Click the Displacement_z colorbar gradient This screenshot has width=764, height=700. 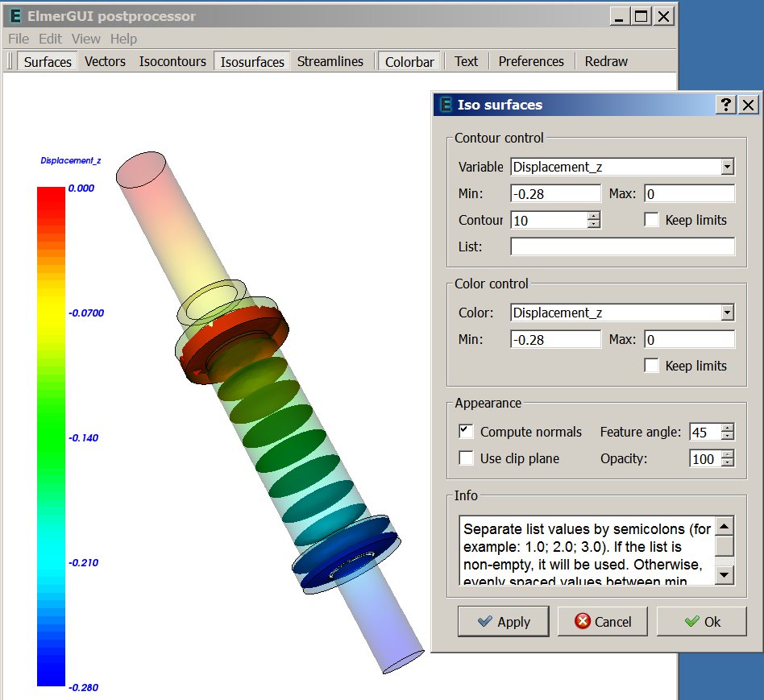(51, 437)
